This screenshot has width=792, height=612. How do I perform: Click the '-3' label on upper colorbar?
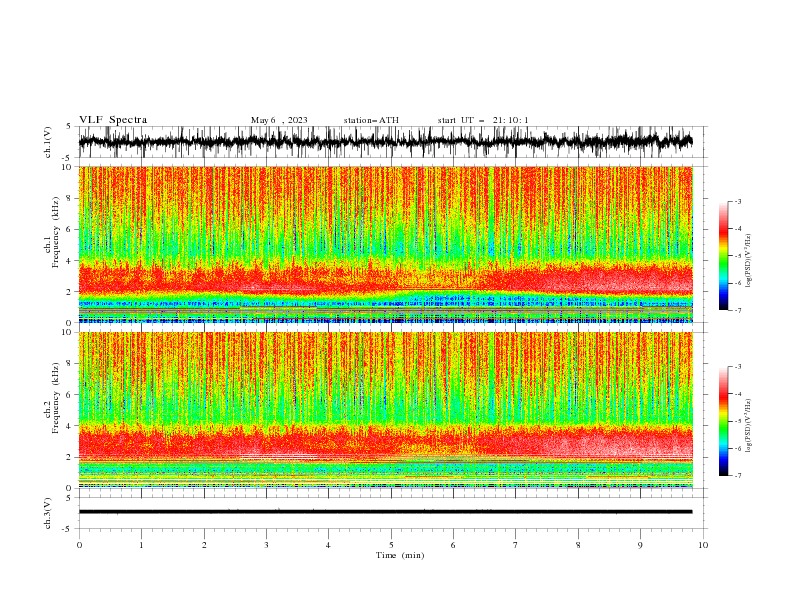pos(737,201)
